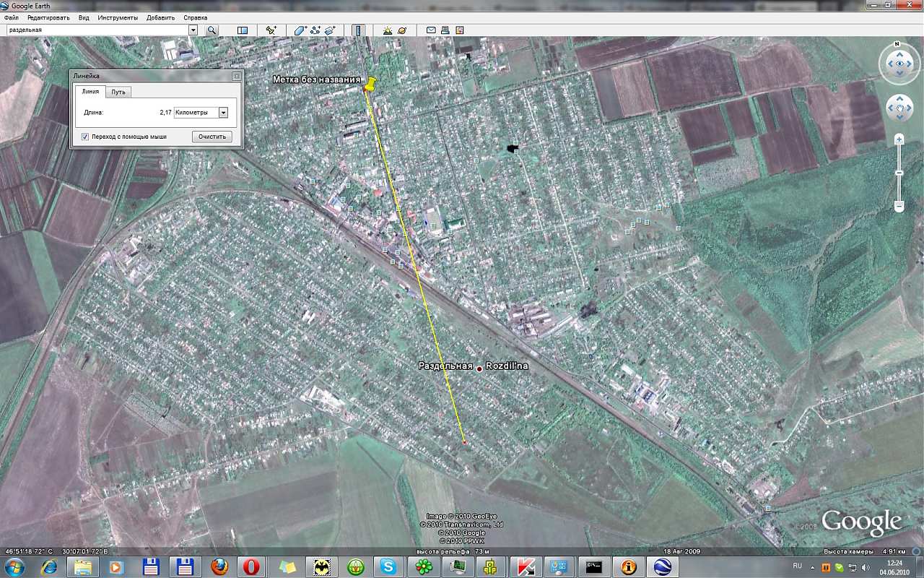The height and width of the screenshot is (578, 924).
Task: Click the zoom in plus button
Action: (x=899, y=139)
